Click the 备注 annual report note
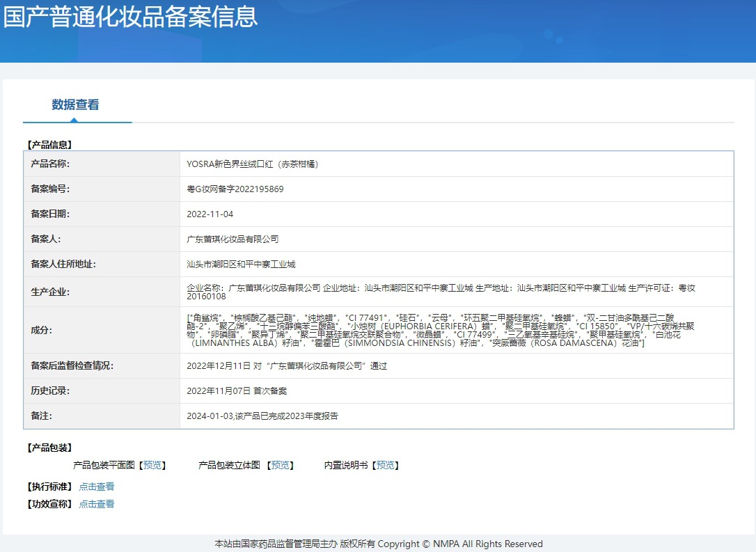 (262, 416)
